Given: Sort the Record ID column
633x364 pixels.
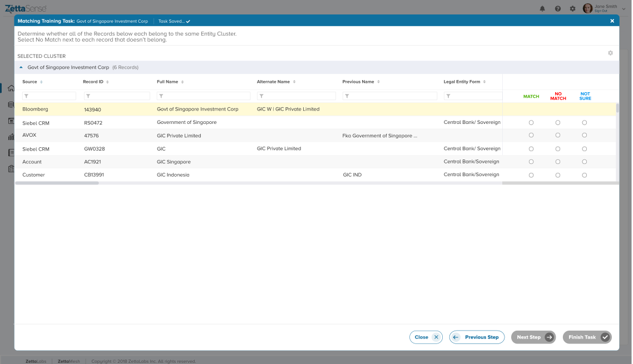Looking at the screenshot, I should pos(107,82).
